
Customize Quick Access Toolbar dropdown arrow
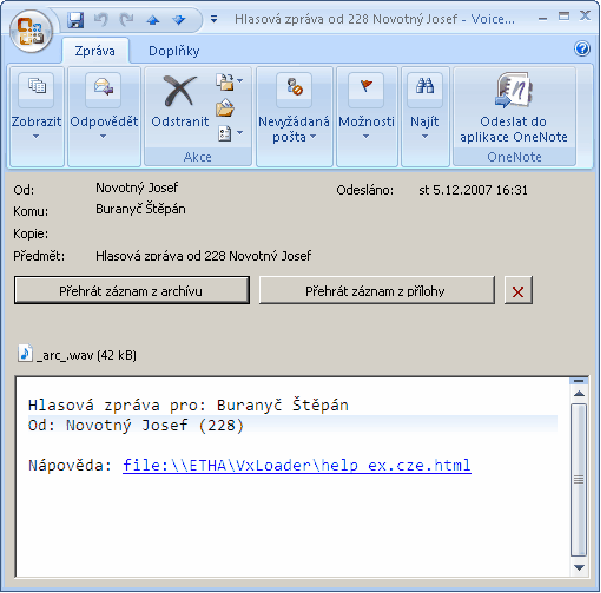click(x=214, y=19)
